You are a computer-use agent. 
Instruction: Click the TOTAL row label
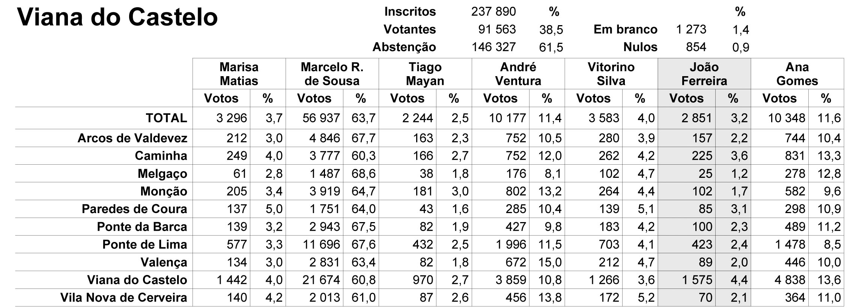(166, 118)
